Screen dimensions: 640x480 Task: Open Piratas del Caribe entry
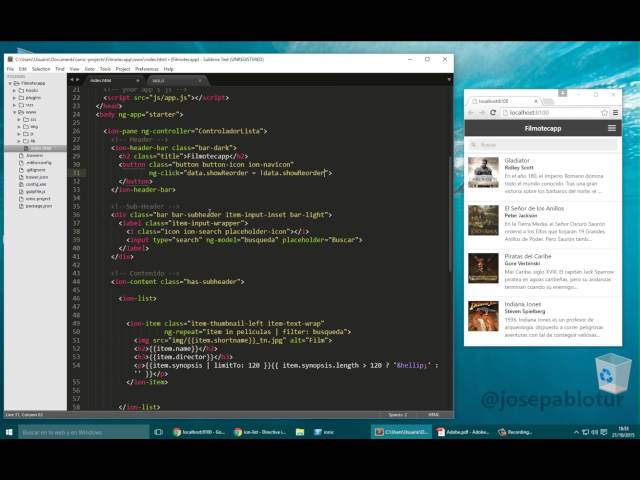(x=543, y=272)
